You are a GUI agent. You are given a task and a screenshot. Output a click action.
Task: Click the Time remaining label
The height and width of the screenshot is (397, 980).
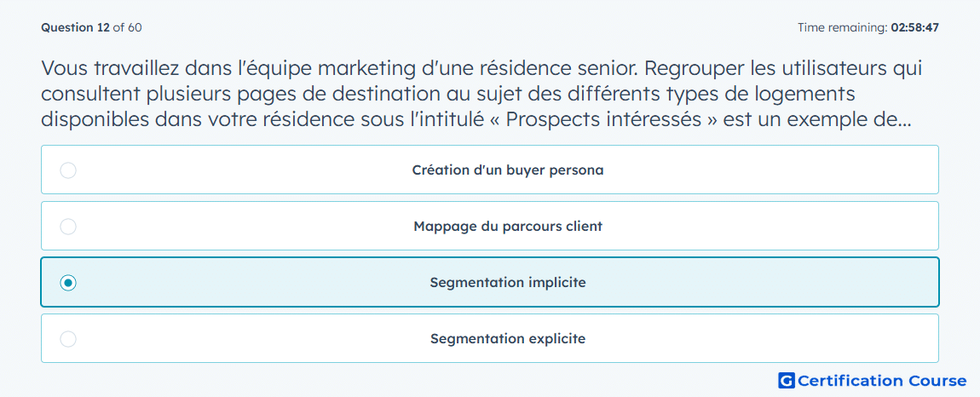842,27
